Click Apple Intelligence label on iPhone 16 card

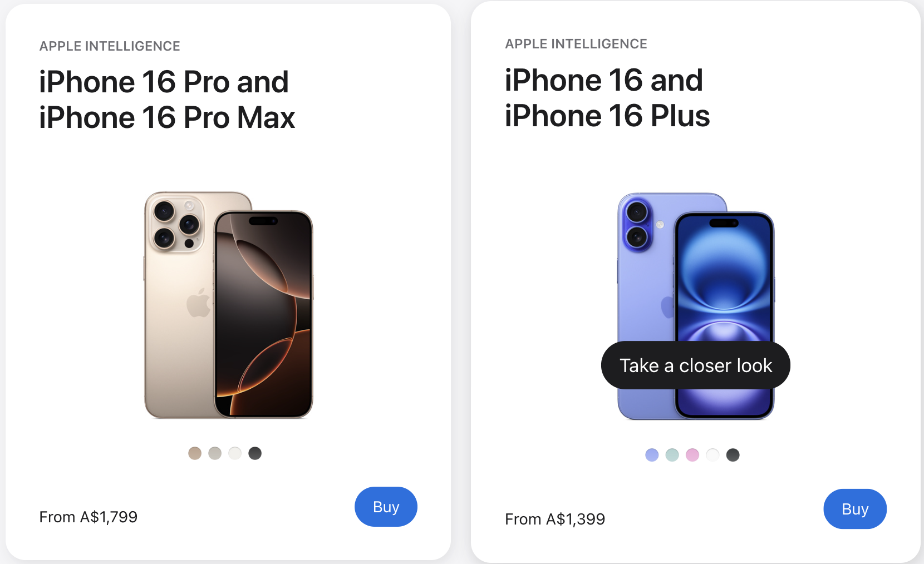click(x=576, y=44)
